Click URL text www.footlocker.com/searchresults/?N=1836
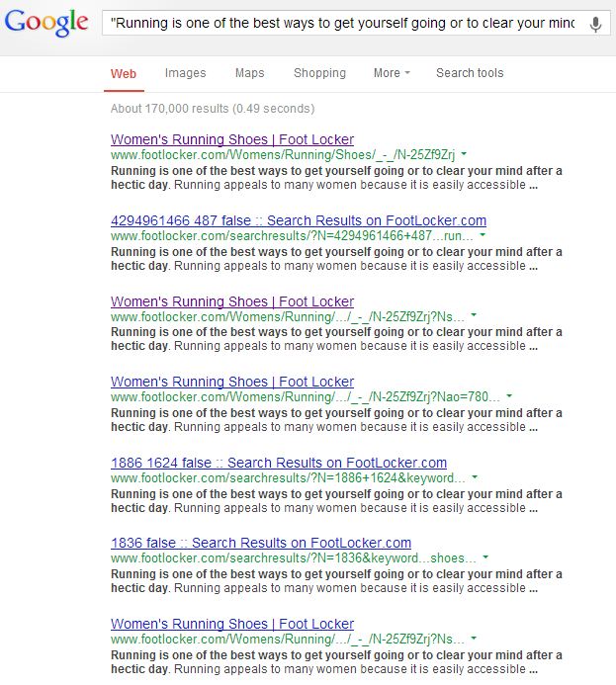Viewport: 616px width, 685px height. 293,557
